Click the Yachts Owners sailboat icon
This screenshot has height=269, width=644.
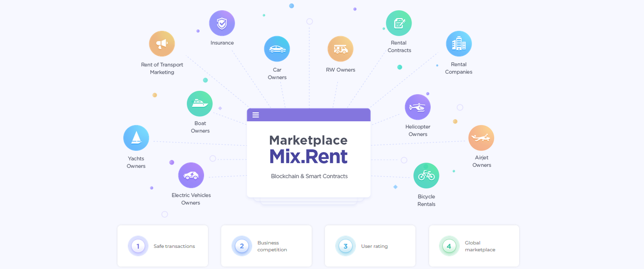[x=136, y=138]
